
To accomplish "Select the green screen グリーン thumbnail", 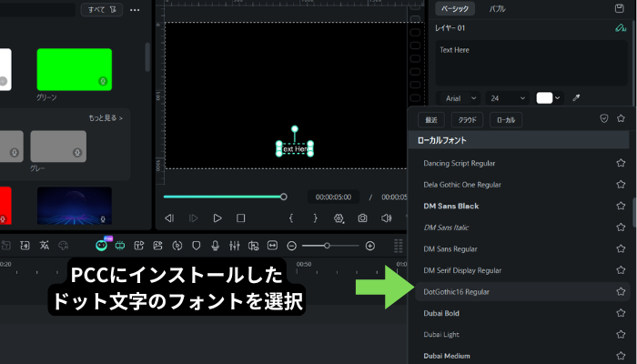I will click(x=75, y=69).
